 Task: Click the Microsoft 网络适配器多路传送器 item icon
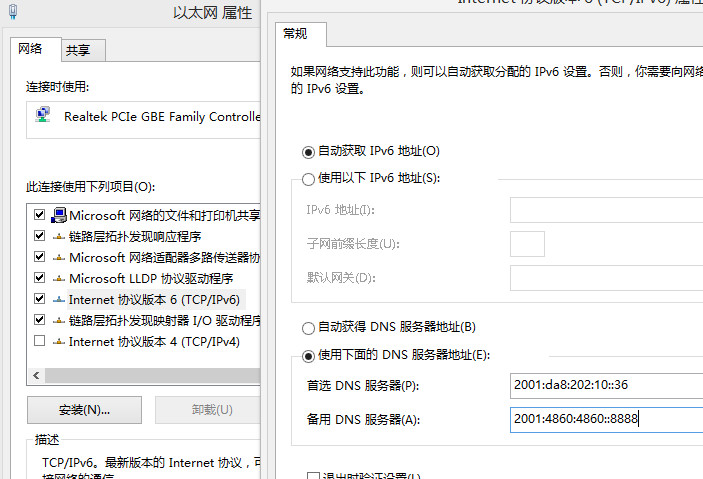click(x=59, y=257)
